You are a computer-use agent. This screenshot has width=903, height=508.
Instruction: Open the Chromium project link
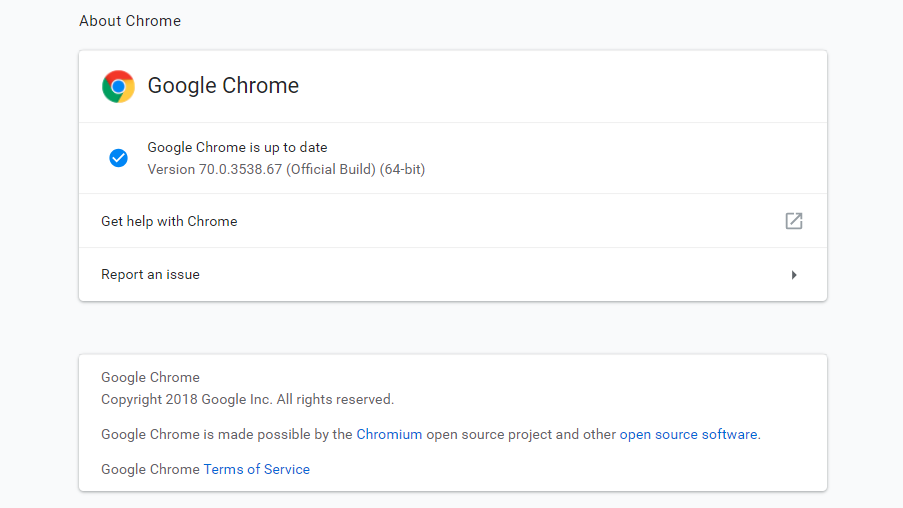point(389,434)
